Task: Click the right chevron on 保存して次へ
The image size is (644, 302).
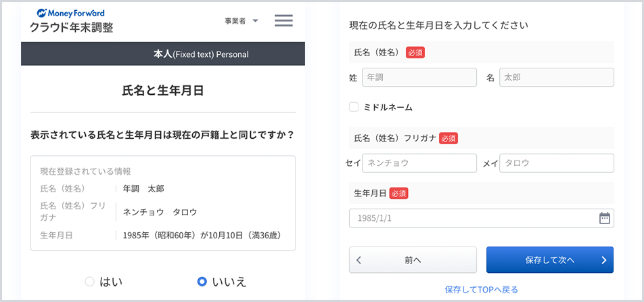Action: pyautogui.click(x=603, y=260)
